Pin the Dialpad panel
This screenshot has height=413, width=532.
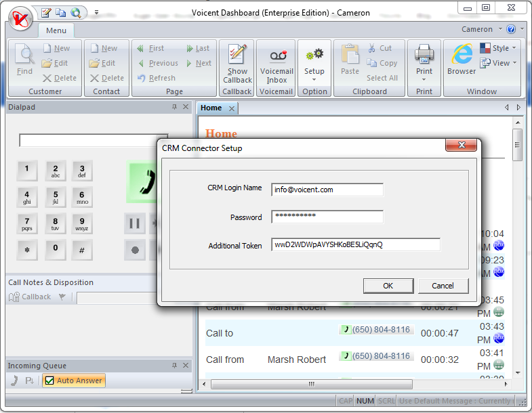174,107
